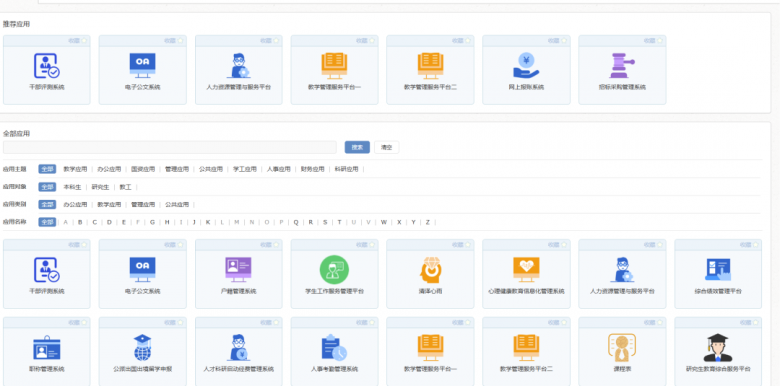Filter 应用主题 by 国资应用

pyautogui.click(x=143, y=169)
